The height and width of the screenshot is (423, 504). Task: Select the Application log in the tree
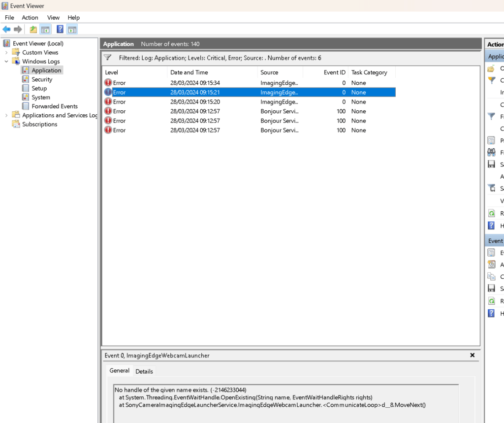click(x=46, y=70)
